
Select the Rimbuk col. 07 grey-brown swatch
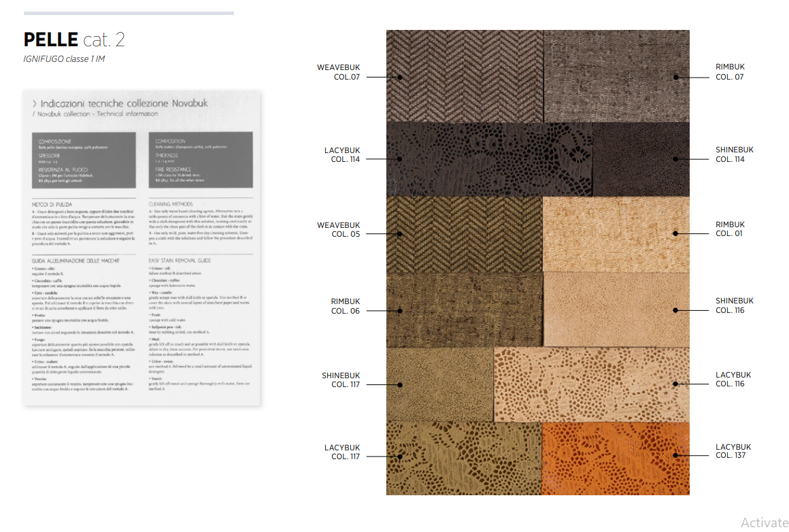coord(616,76)
